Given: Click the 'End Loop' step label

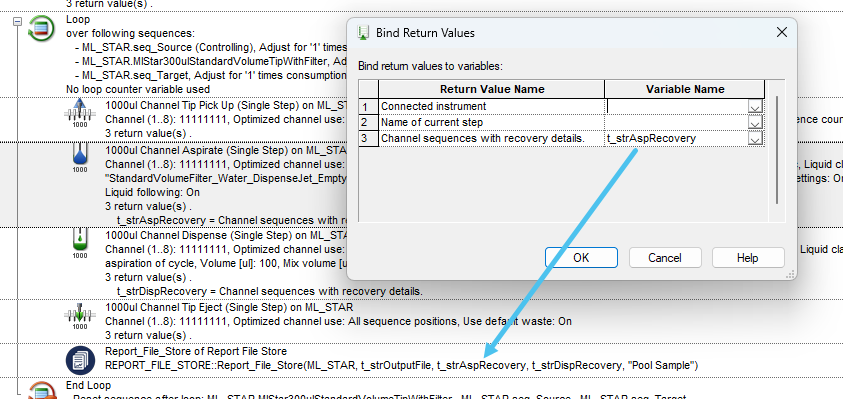Looking at the screenshot, I should [89, 385].
